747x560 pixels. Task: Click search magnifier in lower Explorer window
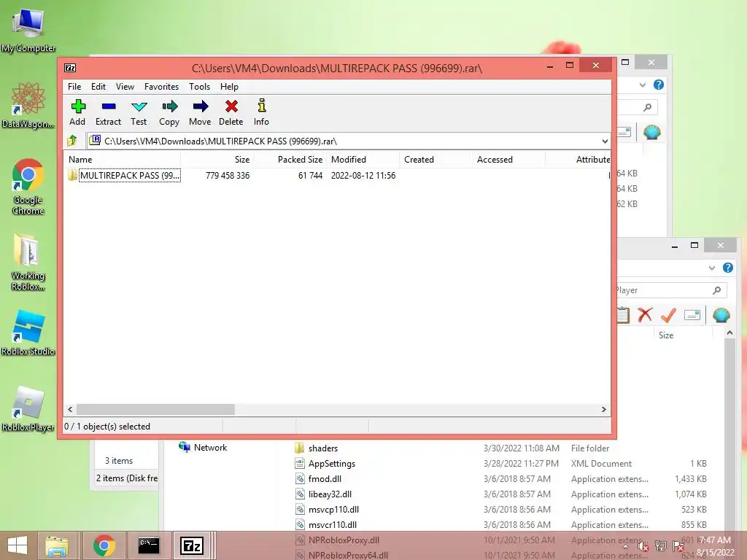coord(716,290)
